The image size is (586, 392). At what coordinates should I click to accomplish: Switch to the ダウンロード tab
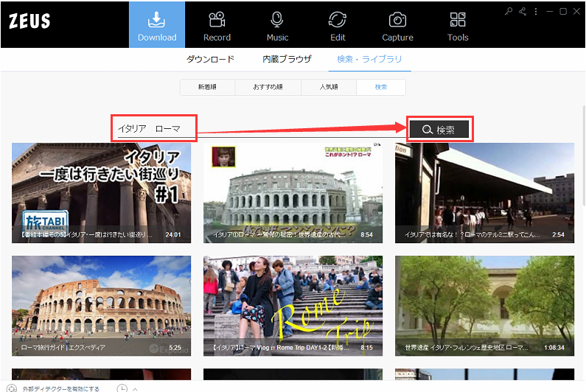(210, 59)
